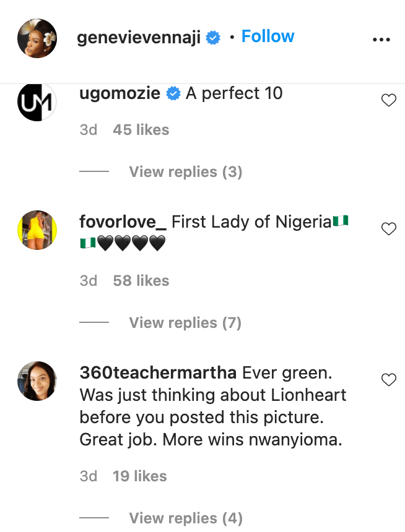Open the 360teachermartha username link
The image size is (405, 532).
[x=158, y=373]
